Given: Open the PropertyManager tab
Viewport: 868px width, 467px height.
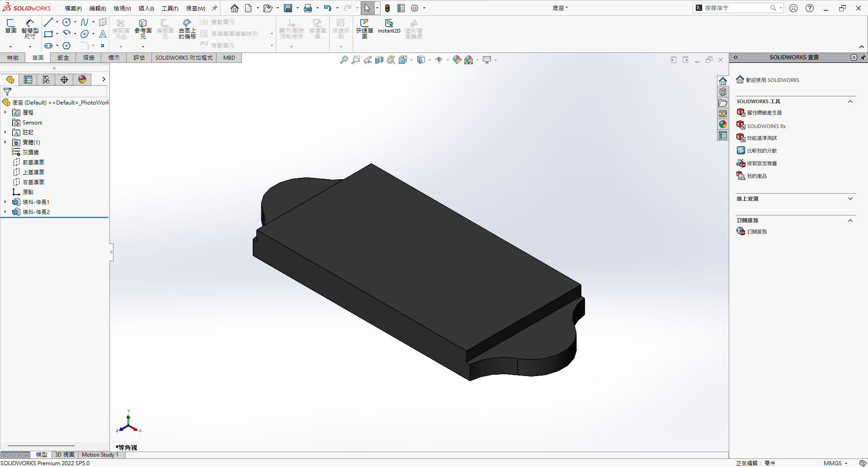Looking at the screenshot, I should 28,80.
